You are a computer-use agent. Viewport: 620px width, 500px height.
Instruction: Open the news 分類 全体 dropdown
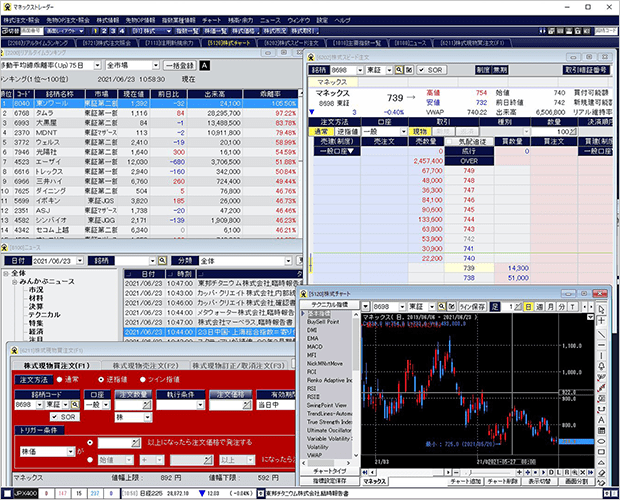click(288, 261)
